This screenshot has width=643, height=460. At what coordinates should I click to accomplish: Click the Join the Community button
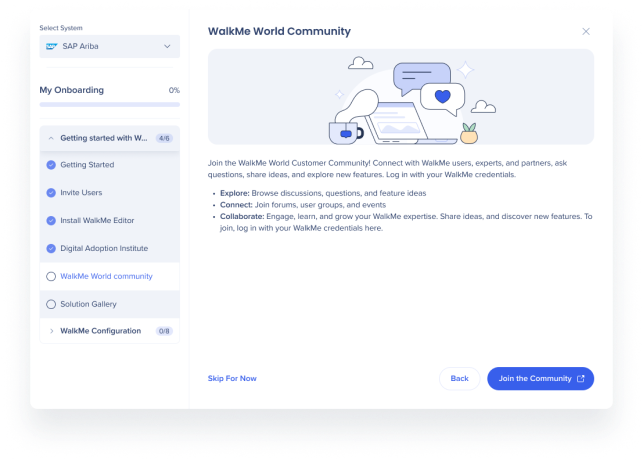tap(540, 378)
